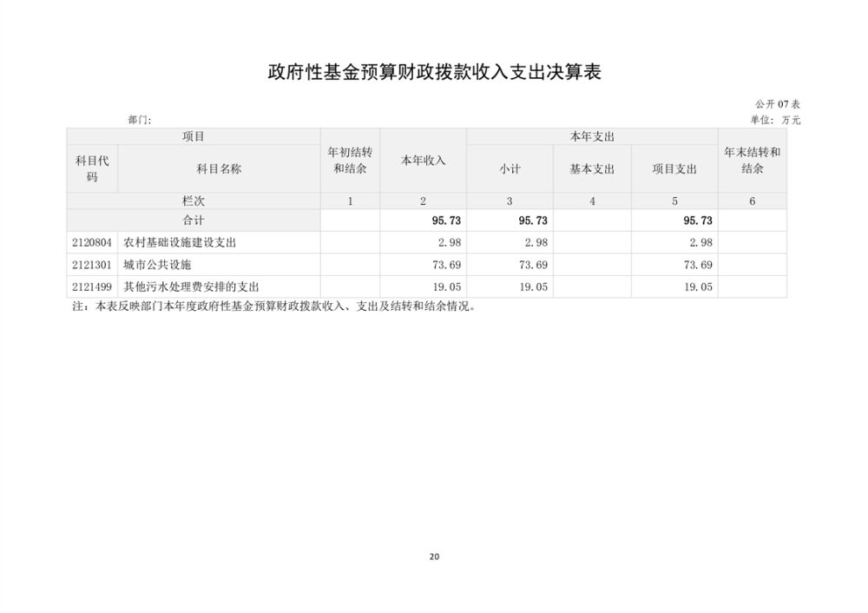Select the 本年支出 group header
868x613 pixels.
coord(591,136)
